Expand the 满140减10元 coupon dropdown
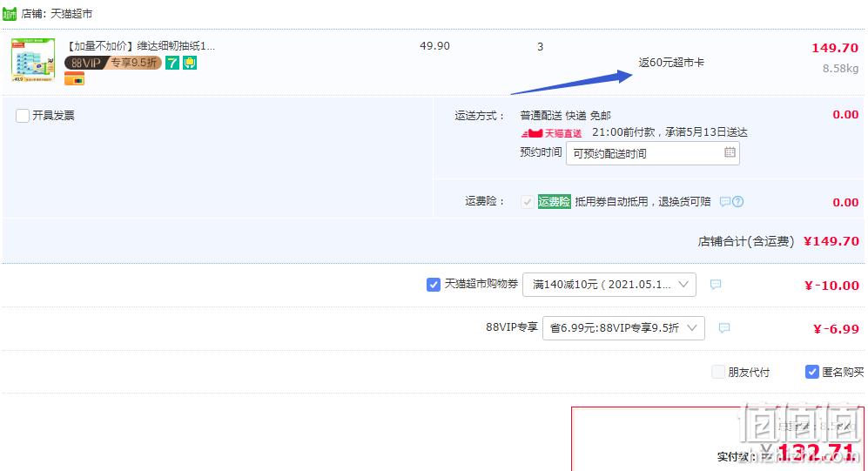 click(x=609, y=285)
